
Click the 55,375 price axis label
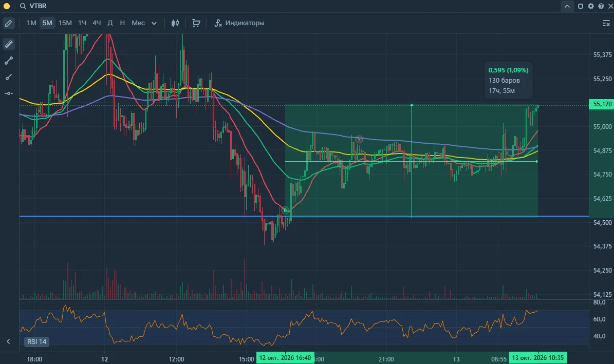click(602, 55)
